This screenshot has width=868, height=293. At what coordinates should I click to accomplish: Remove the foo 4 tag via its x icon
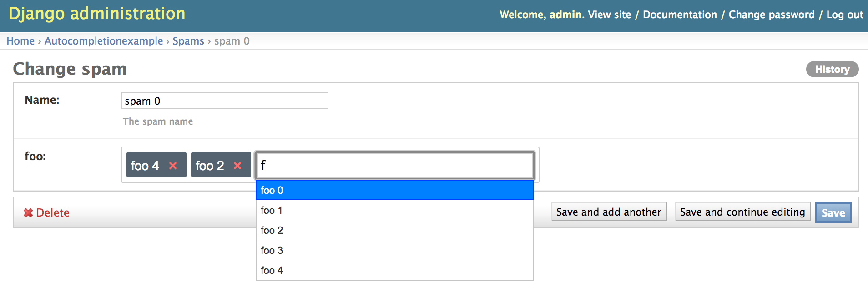point(173,166)
